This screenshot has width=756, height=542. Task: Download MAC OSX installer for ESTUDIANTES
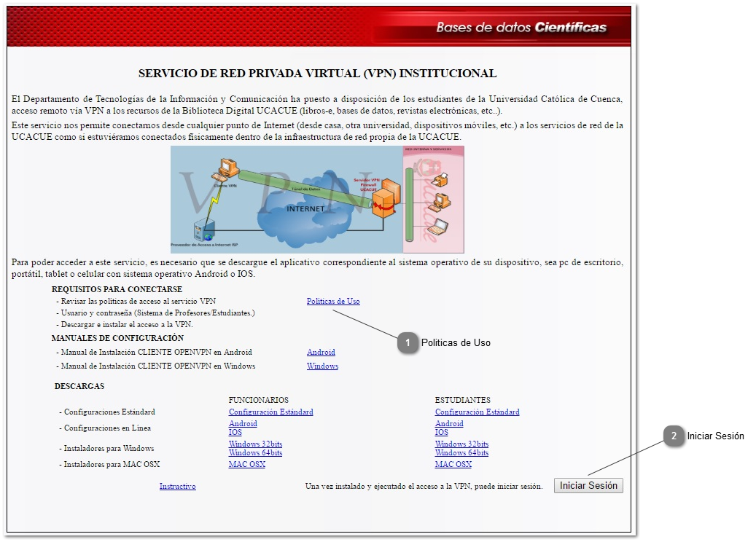453,464
